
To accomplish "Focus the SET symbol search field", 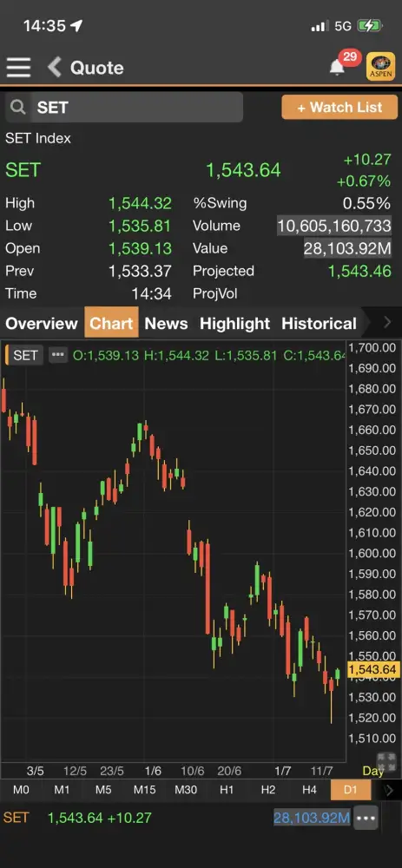I will (x=124, y=108).
